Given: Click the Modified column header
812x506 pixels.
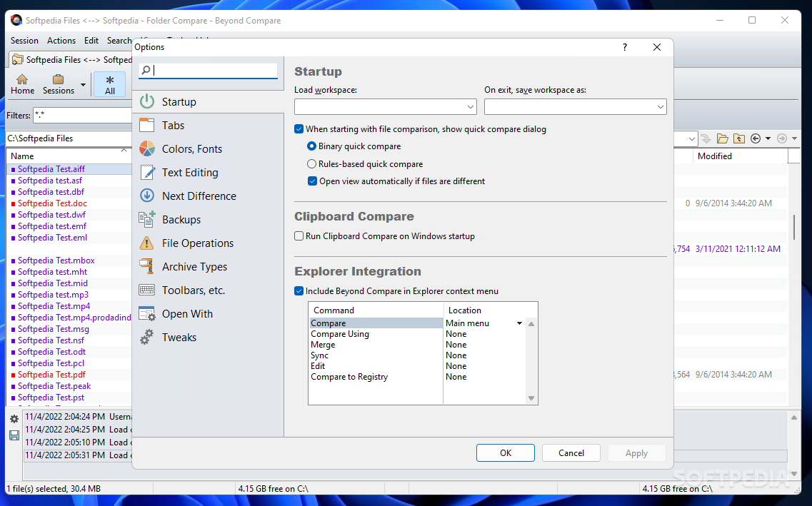Looking at the screenshot, I should pyautogui.click(x=739, y=156).
